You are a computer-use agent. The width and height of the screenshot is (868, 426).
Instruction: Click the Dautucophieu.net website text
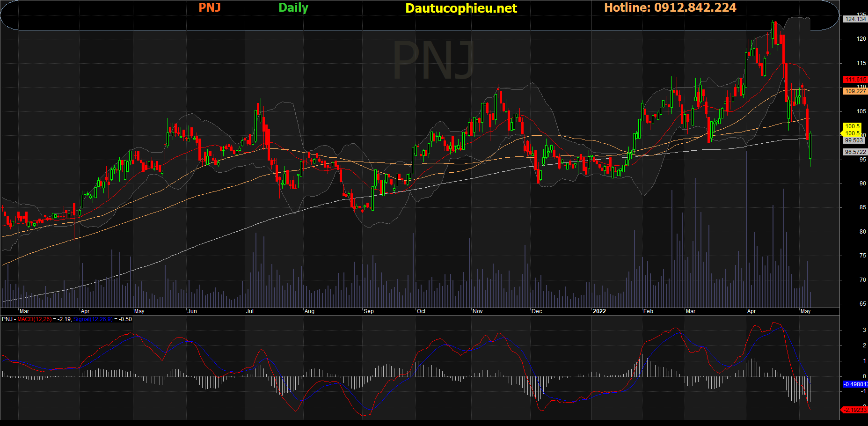(x=461, y=8)
